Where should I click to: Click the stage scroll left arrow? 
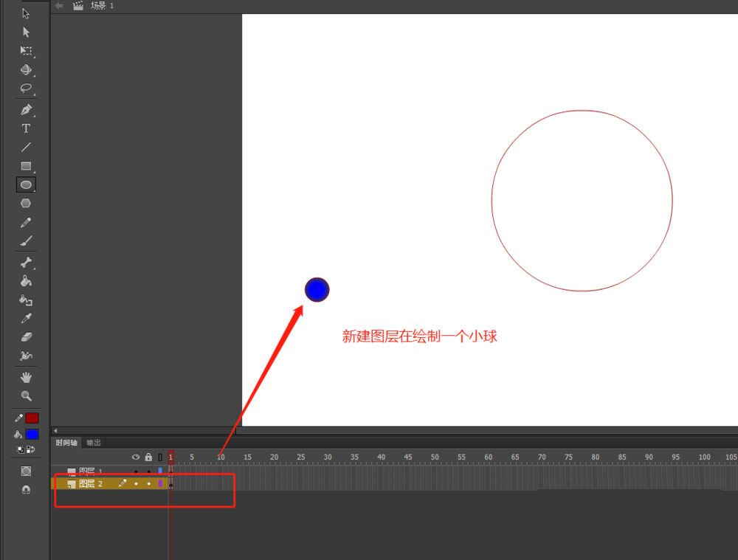tap(55, 431)
